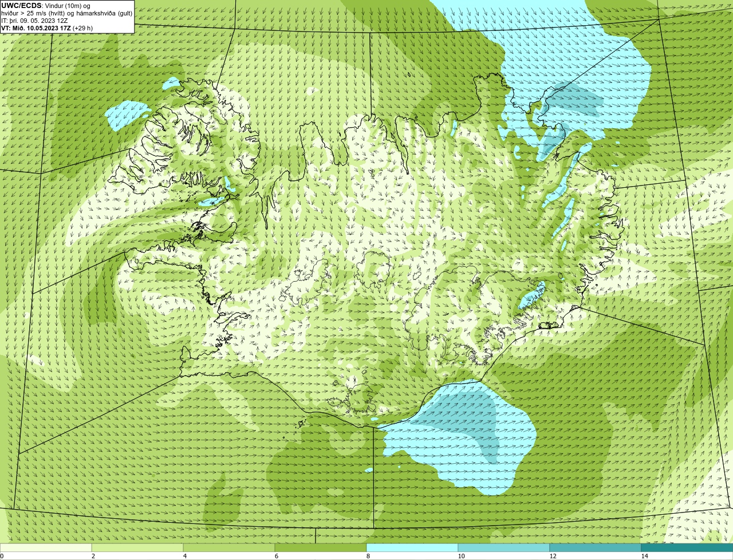Click the legend scale label '14'
The width and height of the screenshot is (733, 560).
point(644,556)
